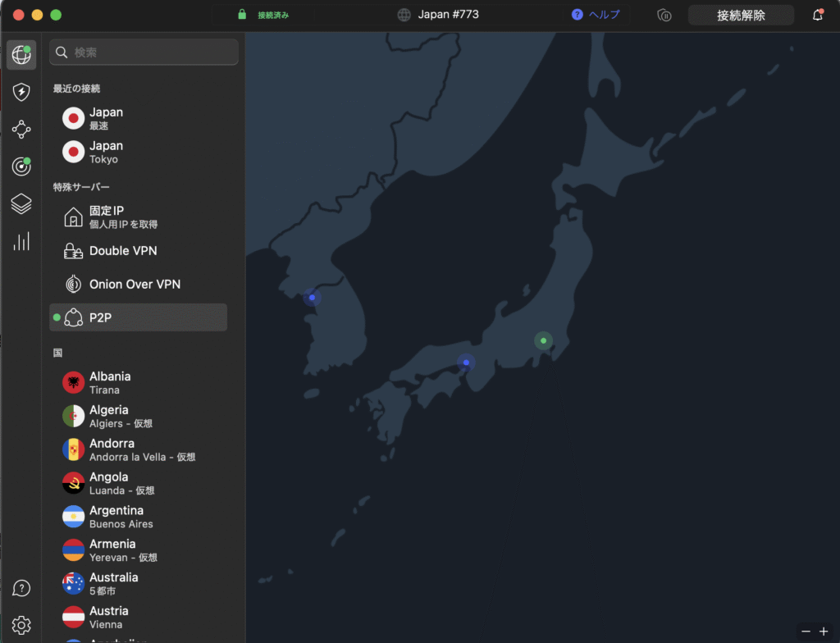Select Armenia Yerevan entry text
Screen dimensions: 840x643
click(123, 550)
